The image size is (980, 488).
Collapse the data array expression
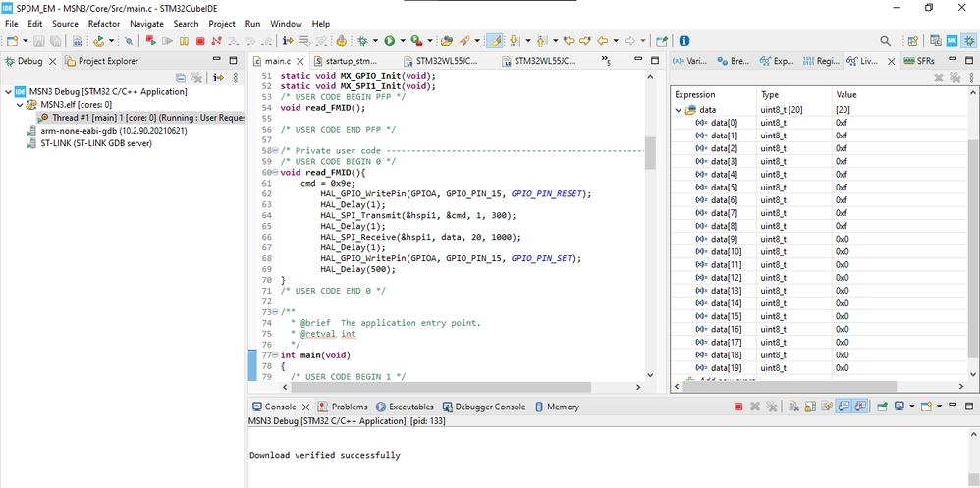click(x=679, y=110)
